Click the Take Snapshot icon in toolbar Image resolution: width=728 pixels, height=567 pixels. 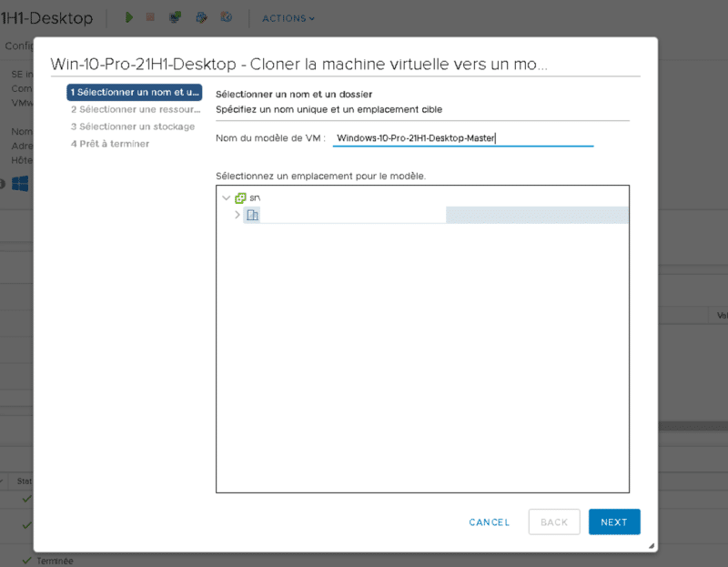[x=227, y=17]
